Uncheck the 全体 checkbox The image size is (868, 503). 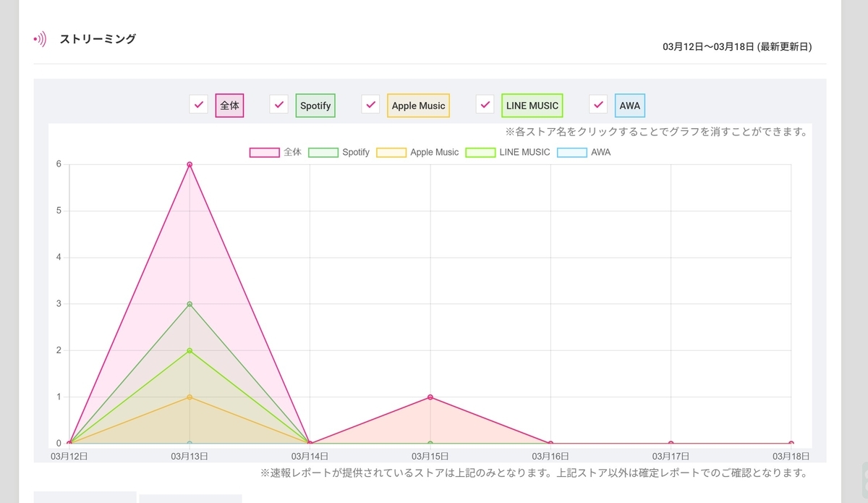tap(199, 104)
